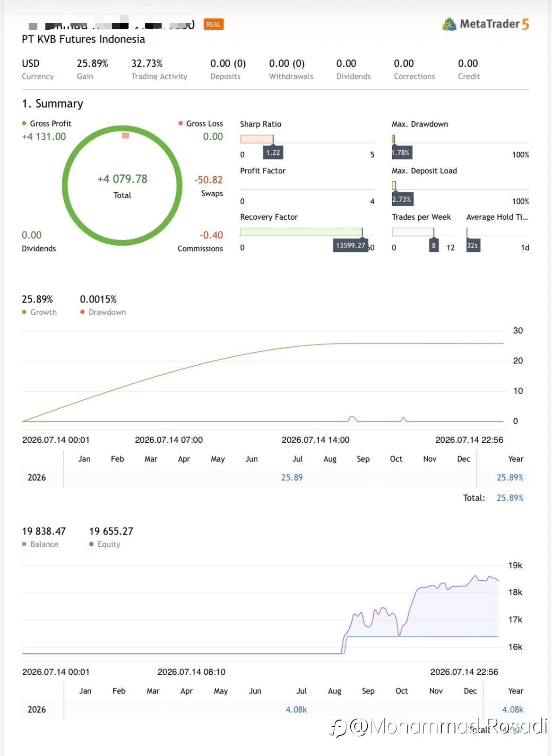The width and height of the screenshot is (552, 756).
Task: Click the Trades per Week 8 marker
Action: (433, 246)
